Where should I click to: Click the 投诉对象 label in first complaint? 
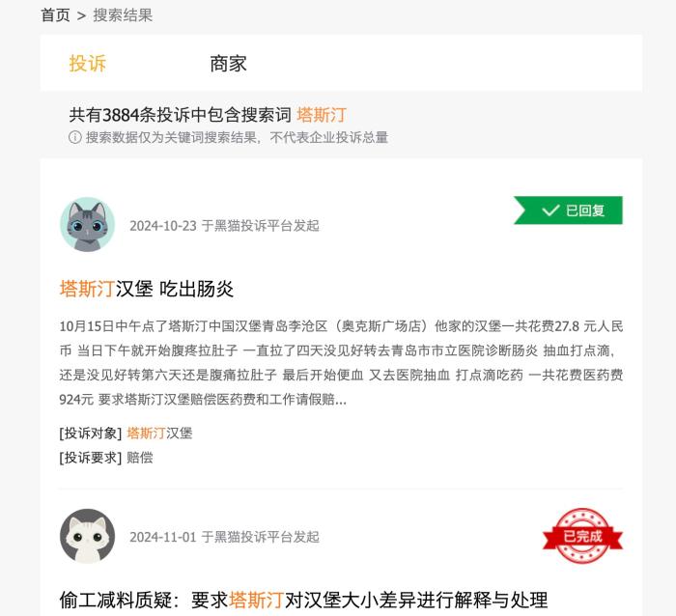(91, 434)
